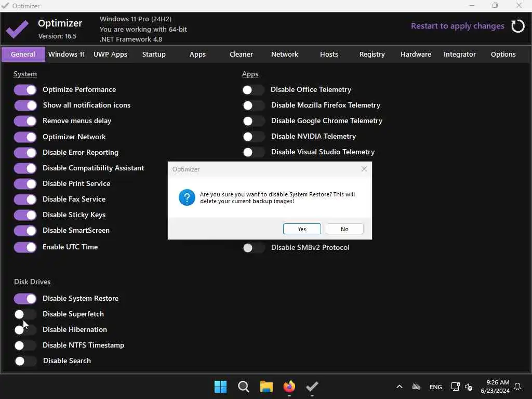Click the Optimizer purple checkmark logo
532x399 pixels.
point(17,29)
